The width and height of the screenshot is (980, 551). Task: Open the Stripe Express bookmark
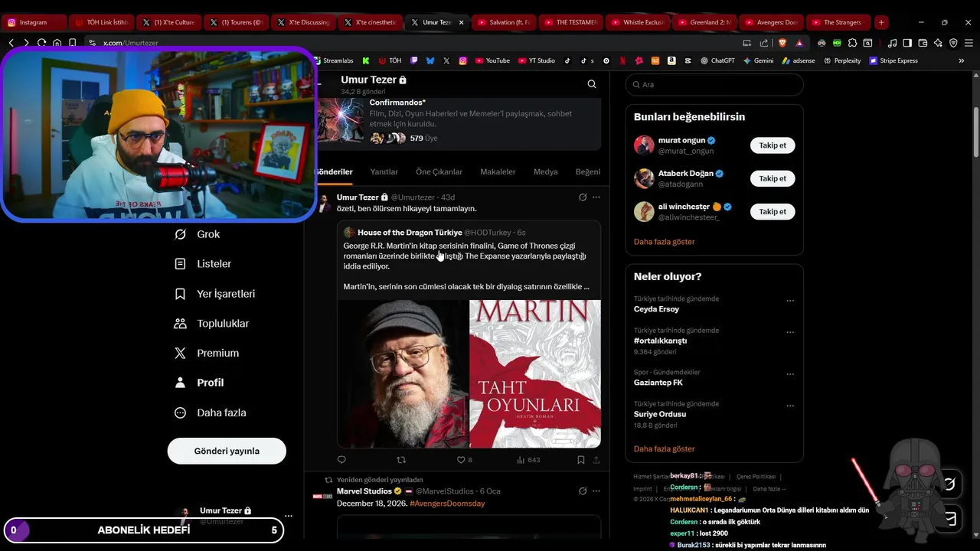point(893,60)
